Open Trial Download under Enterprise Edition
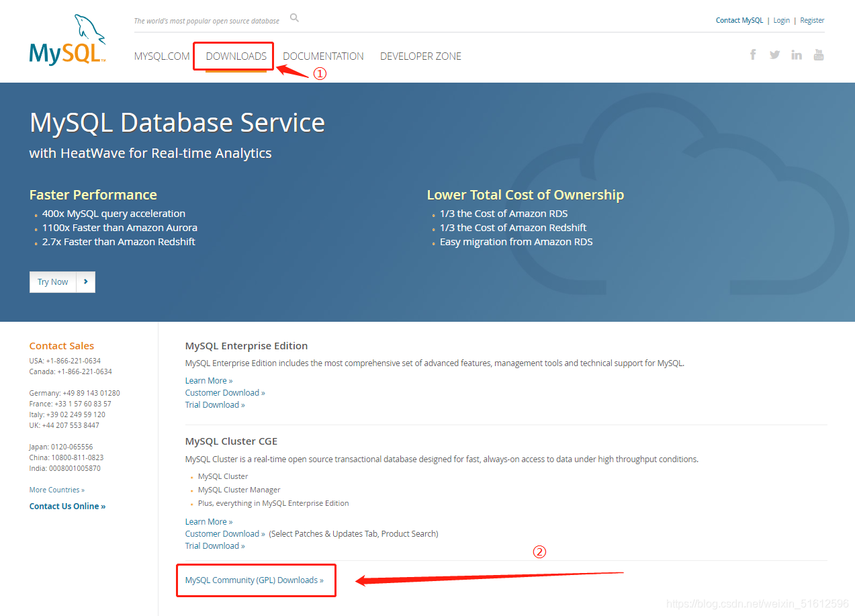The image size is (855, 616). coord(215,405)
